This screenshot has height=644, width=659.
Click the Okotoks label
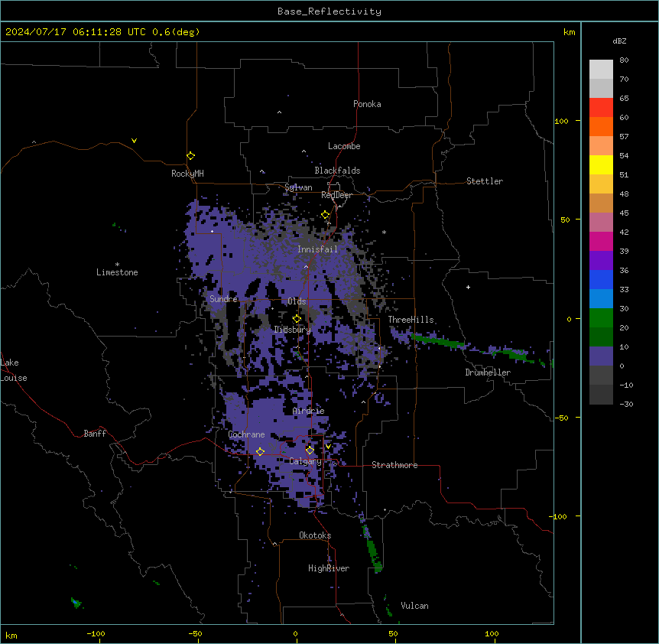coord(315,535)
